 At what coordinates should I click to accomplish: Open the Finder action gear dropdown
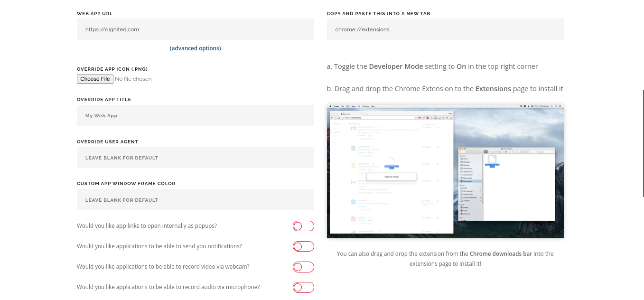pyautogui.click(x=506, y=151)
